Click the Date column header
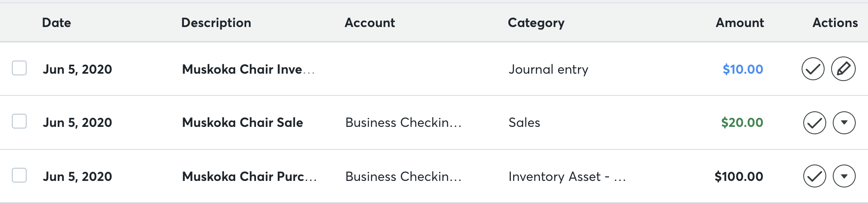 click(x=57, y=23)
